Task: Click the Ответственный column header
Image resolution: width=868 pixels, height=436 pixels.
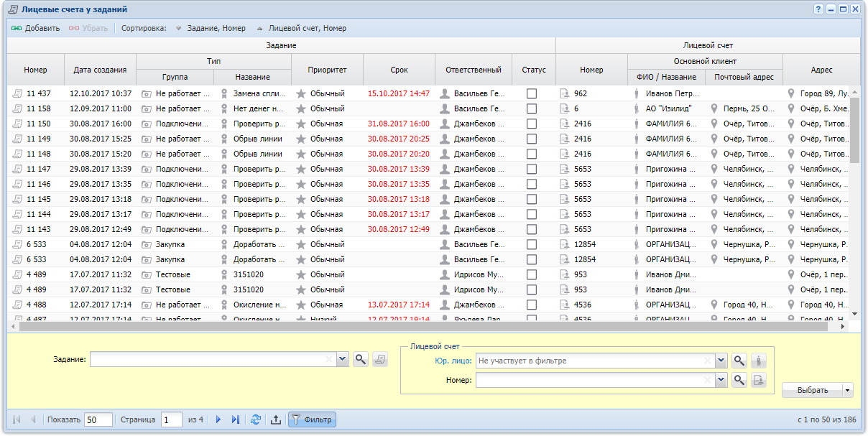Action: [x=474, y=70]
